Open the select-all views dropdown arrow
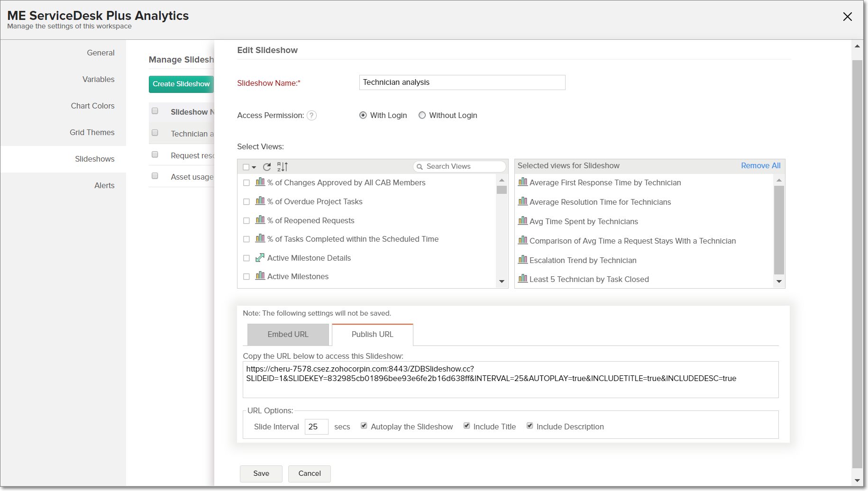The image size is (868, 491). point(254,167)
